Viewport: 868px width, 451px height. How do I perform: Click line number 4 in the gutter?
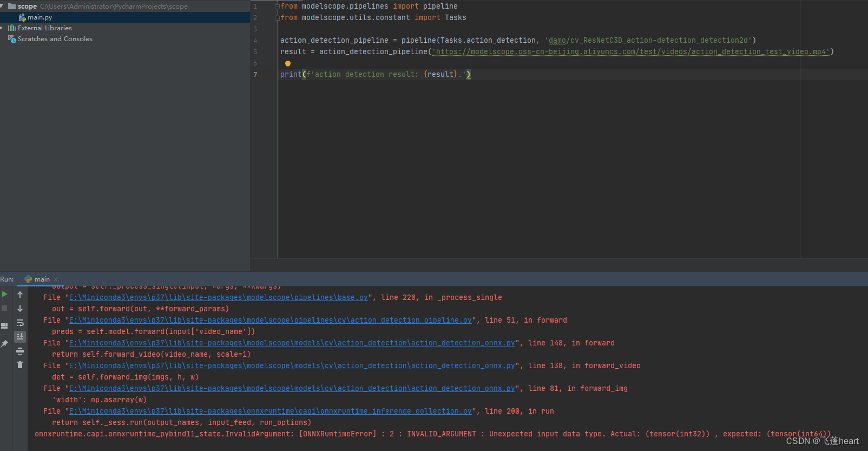(255, 41)
